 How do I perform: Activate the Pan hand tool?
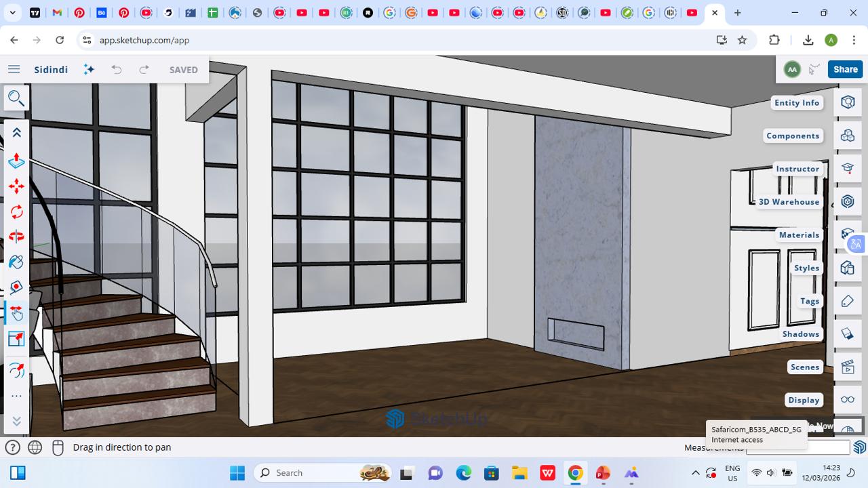[x=16, y=313]
